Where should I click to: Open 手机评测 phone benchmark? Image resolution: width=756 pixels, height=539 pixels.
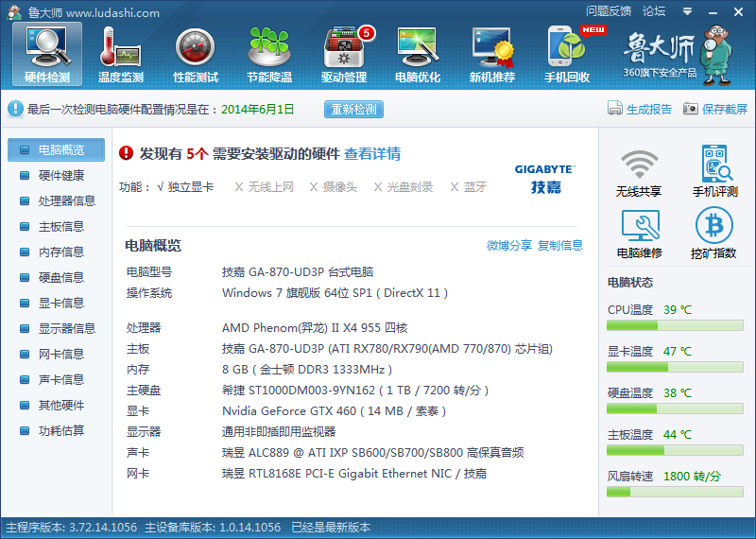[x=715, y=171]
